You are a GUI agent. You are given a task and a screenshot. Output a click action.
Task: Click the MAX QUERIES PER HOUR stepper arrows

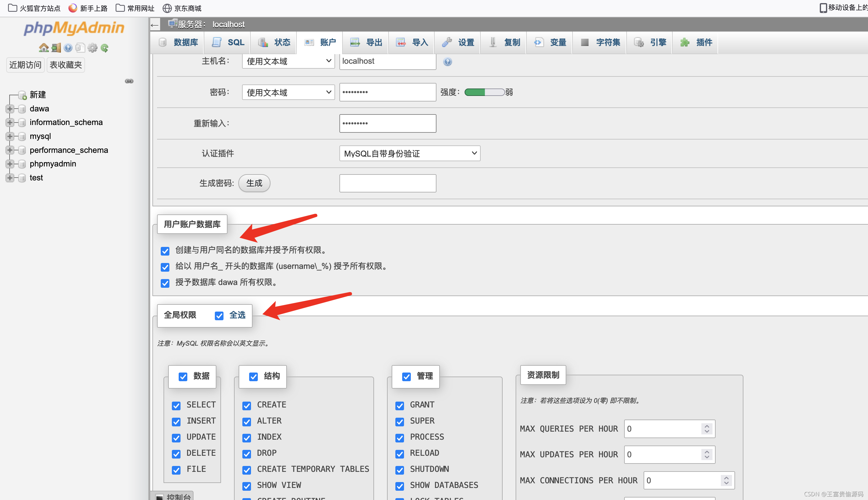[x=707, y=429]
